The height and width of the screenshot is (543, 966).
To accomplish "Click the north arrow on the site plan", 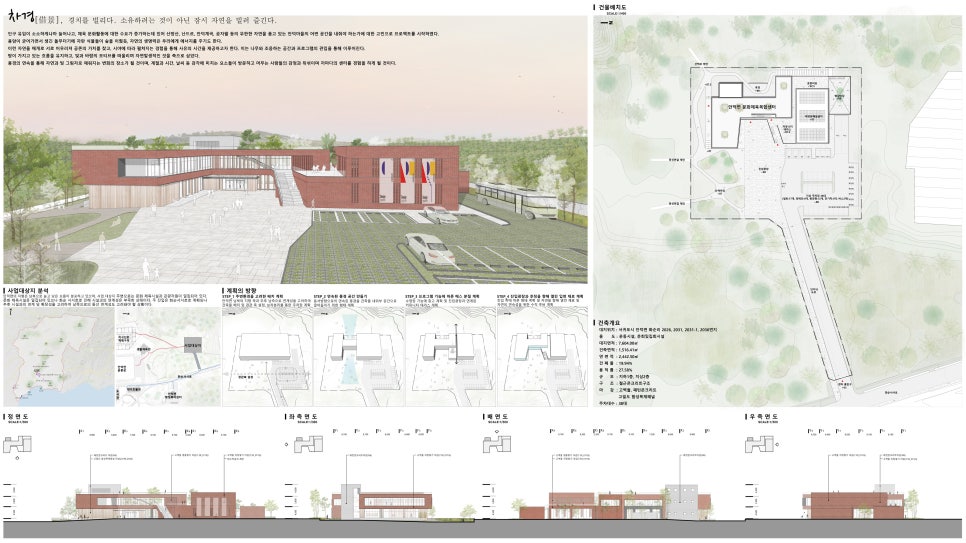I will pos(607,22).
